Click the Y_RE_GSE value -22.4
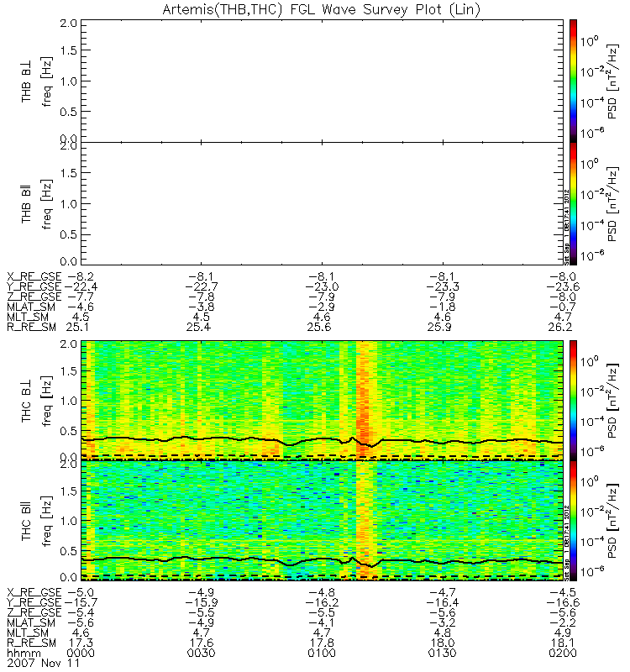The height and width of the screenshot is (672, 630). coord(80,286)
